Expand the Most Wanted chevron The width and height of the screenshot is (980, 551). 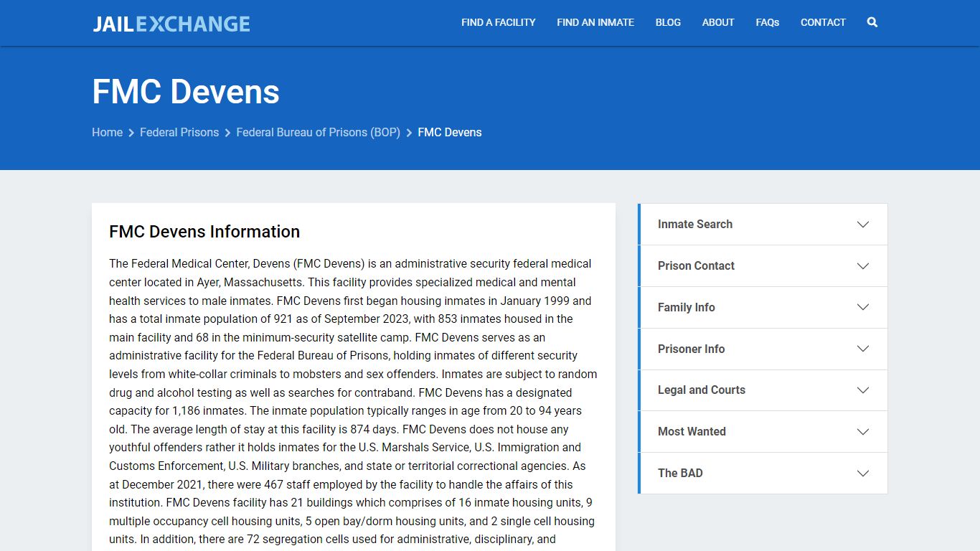pyautogui.click(x=863, y=432)
